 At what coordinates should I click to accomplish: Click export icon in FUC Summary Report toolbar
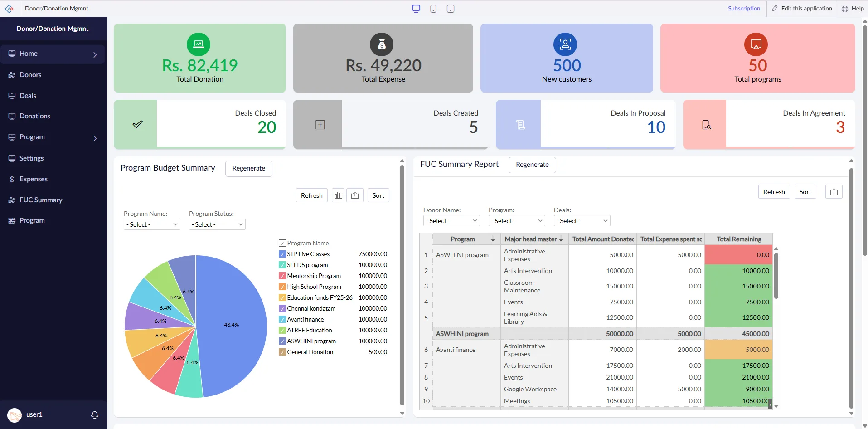tap(834, 192)
